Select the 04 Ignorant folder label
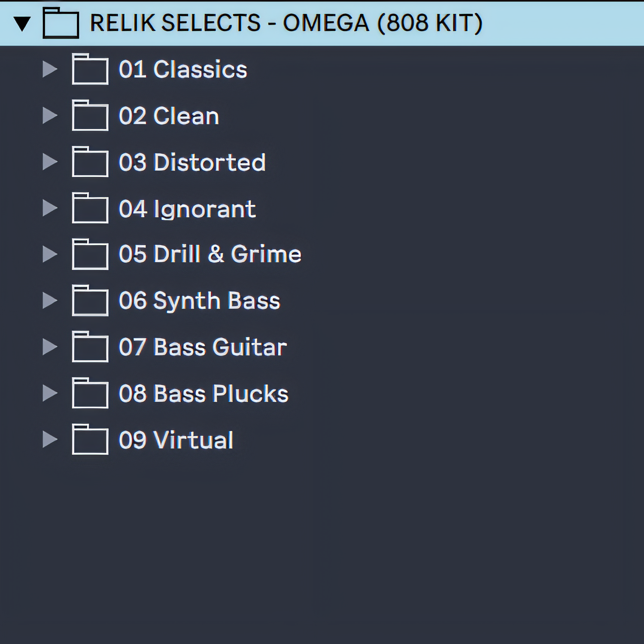This screenshot has width=644, height=644. point(187,209)
